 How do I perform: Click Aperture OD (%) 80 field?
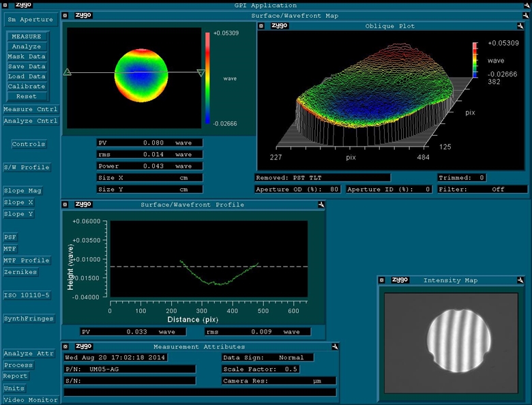tap(297, 190)
